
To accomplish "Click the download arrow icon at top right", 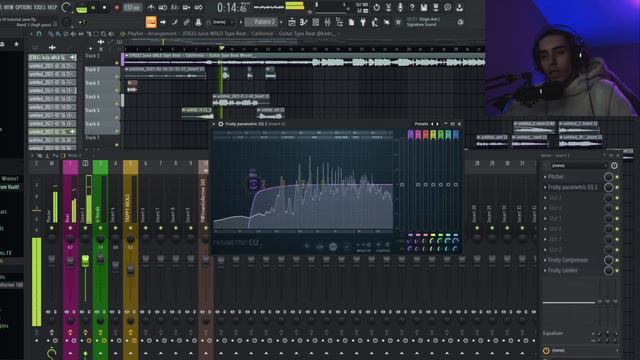I will [460, 7].
